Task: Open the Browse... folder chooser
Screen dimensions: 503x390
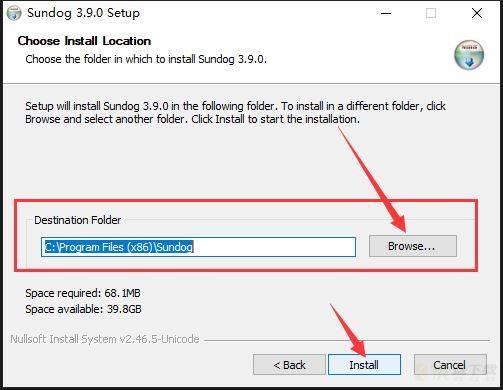Action: click(x=412, y=246)
